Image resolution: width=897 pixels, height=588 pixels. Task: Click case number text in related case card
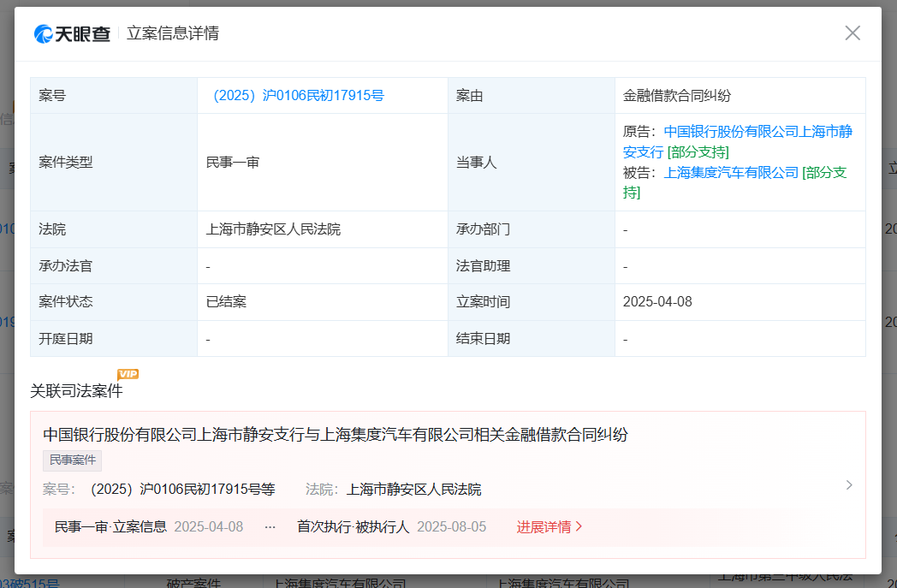coord(182,490)
